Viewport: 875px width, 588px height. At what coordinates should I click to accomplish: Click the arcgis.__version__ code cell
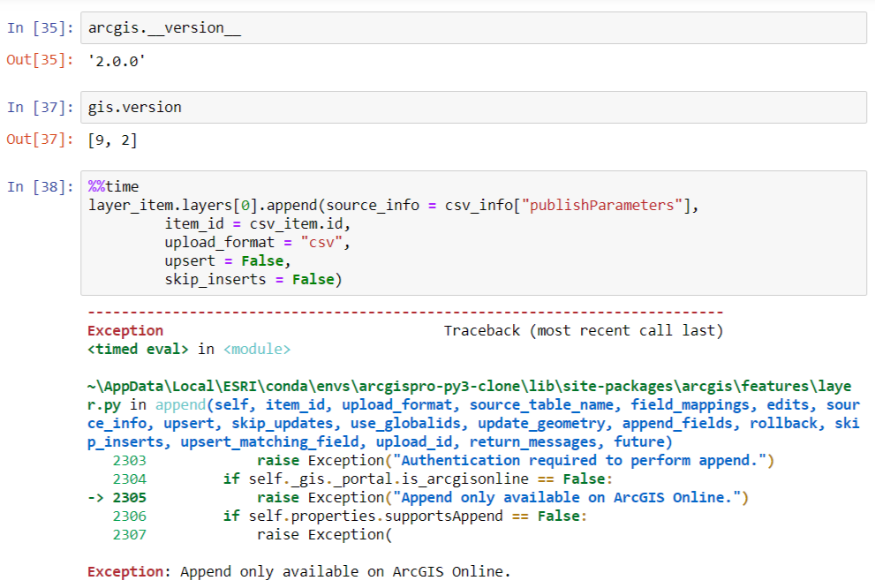coord(472,28)
